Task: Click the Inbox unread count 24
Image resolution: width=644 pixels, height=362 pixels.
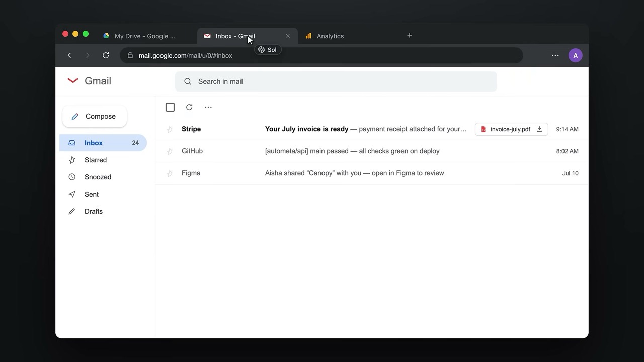Action: coord(135,143)
